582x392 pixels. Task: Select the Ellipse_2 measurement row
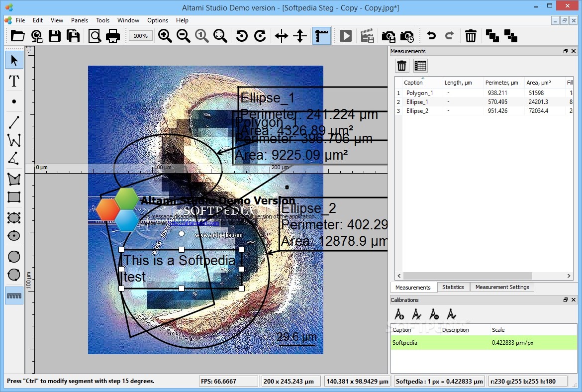click(x=484, y=110)
